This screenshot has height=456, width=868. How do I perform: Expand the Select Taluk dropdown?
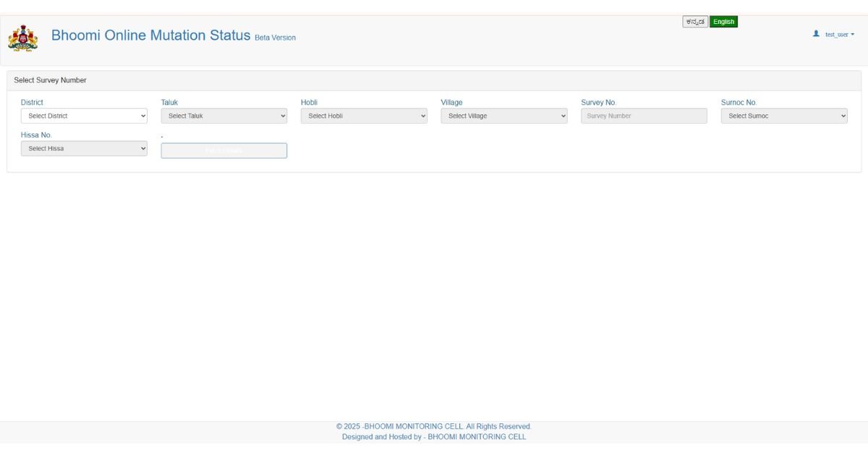tap(224, 116)
